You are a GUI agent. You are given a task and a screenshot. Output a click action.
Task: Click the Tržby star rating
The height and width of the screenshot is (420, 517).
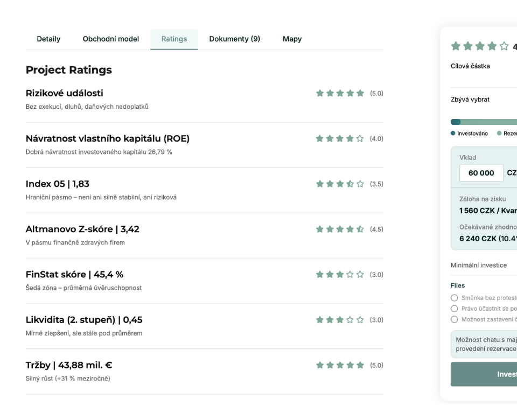pos(340,365)
